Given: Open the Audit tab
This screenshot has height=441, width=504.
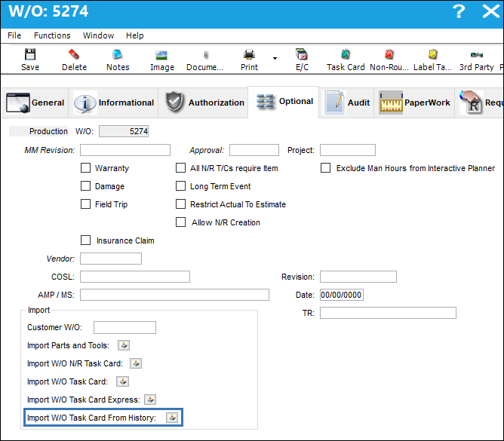Looking at the screenshot, I should click(346, 103).
